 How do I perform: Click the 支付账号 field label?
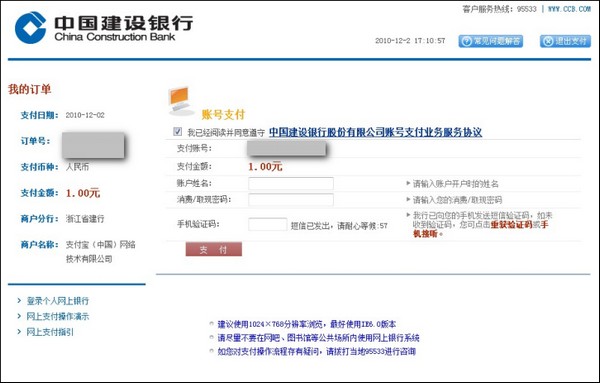pyautogui.click(x=194, y=148)
